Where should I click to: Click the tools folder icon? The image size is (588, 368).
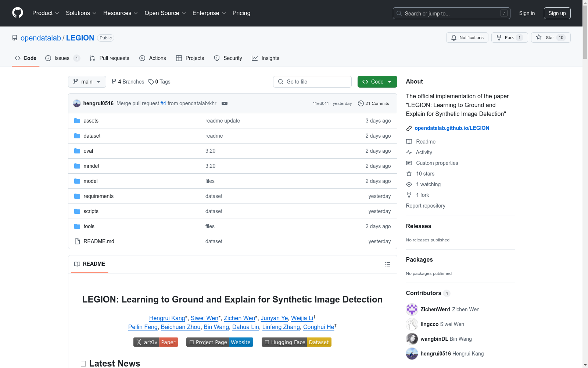click(77, 226)
